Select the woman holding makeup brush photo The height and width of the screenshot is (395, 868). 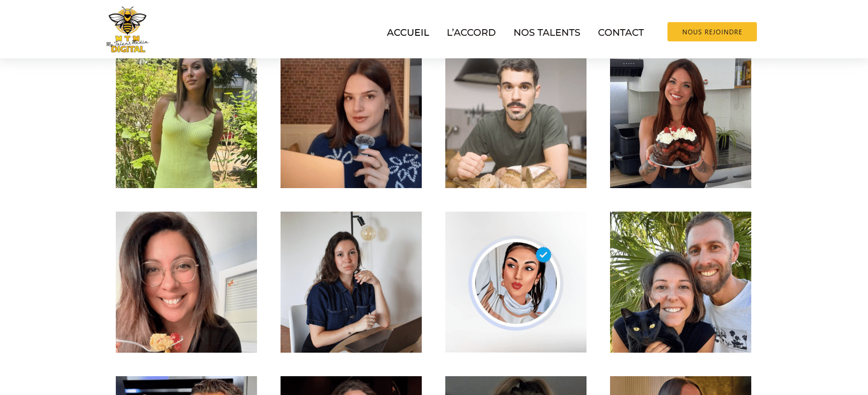point(351,123)
